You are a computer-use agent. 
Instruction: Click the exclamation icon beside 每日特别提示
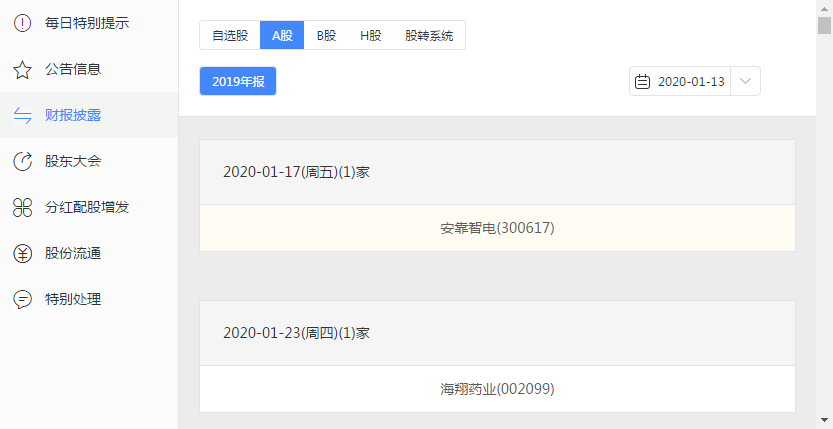22,23
